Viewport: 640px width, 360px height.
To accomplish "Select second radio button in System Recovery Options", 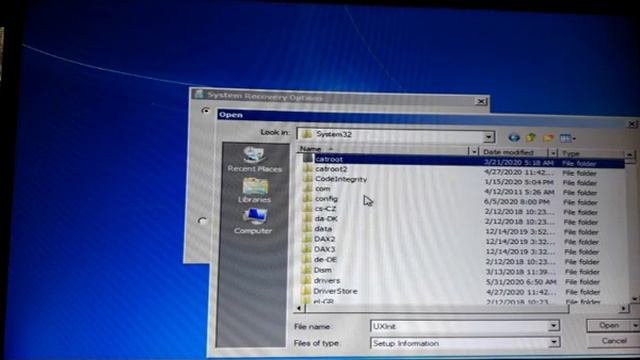I will pos(202,221).
